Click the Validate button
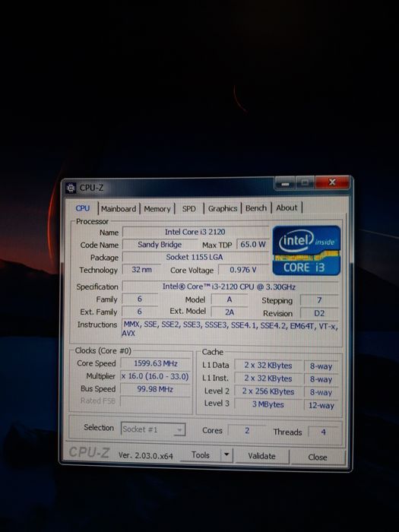 click(x=261, y=456)
